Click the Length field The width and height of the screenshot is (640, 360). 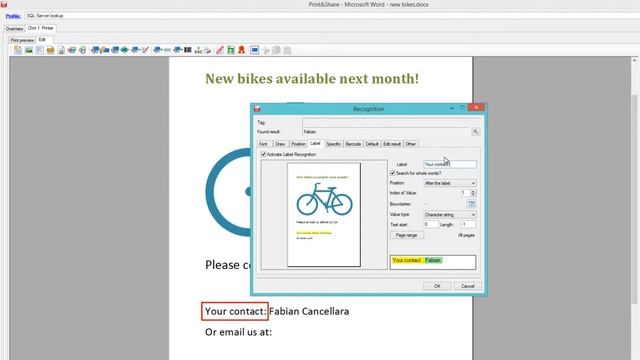(x=468, y=224)
